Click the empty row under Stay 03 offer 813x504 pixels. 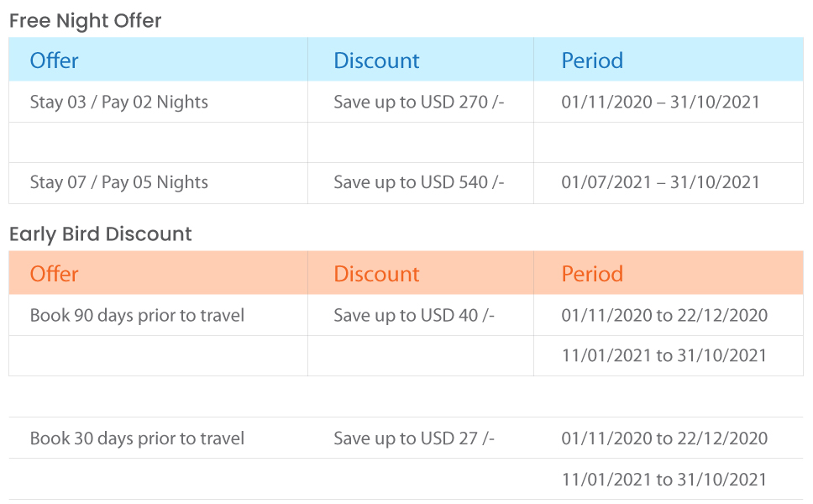(x=406, y=143)
